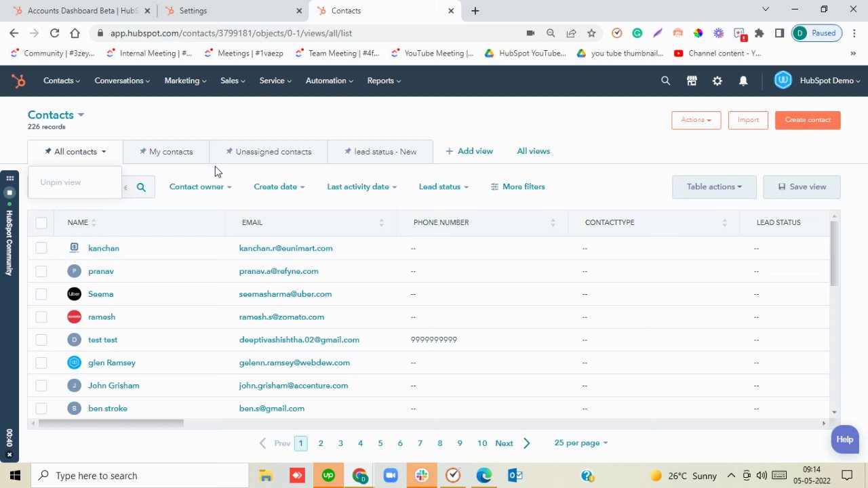Open the HubSpot search icon
868x488 pixels.
pyautogui.click(x=666, y=81)
